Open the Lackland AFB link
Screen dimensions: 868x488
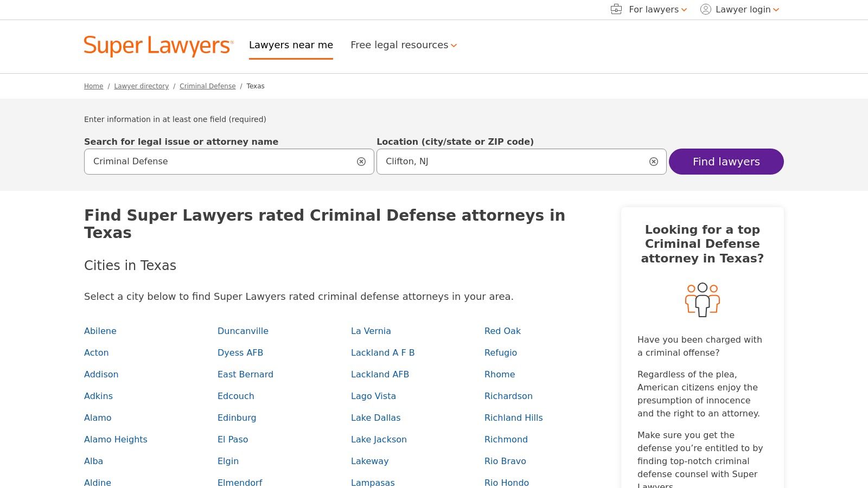[x=380, y=374]
